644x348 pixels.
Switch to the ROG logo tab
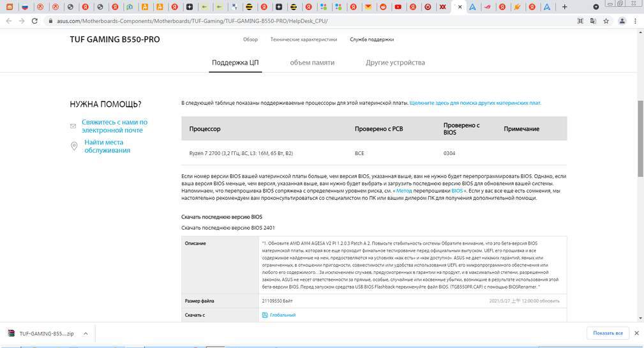(487, 7)
